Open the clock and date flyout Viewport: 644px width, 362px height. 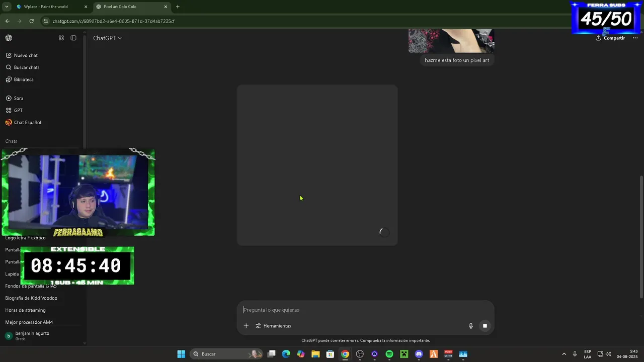[627, 354]
